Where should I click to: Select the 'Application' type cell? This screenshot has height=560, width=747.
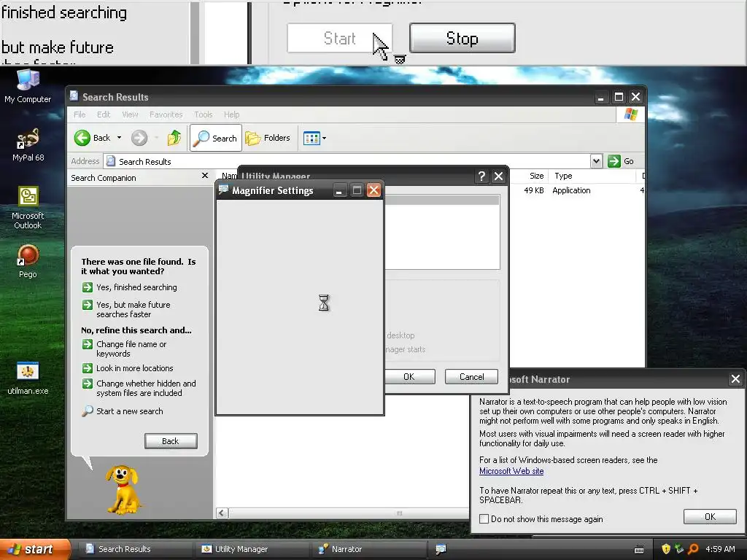click(x=571, y=190)
